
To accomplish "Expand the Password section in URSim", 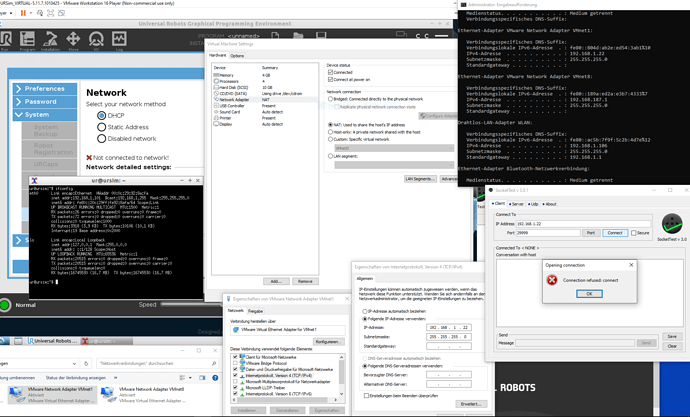I will (45, 102).
